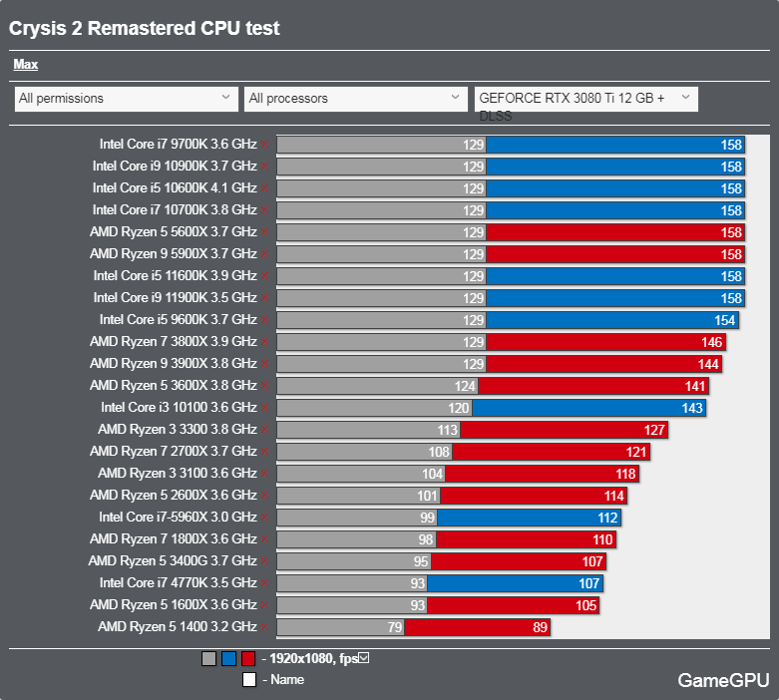Open the All processors dropdown
779x700 pixels.
pos(356,99)
